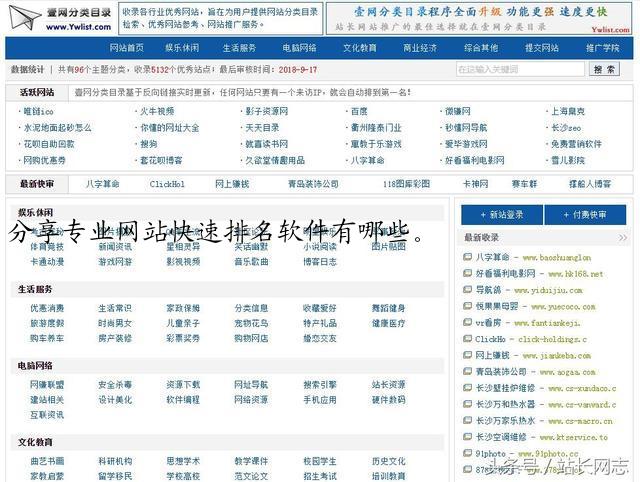
Task: Open active site link 火牛视频
Action: (x=157, y=111)
